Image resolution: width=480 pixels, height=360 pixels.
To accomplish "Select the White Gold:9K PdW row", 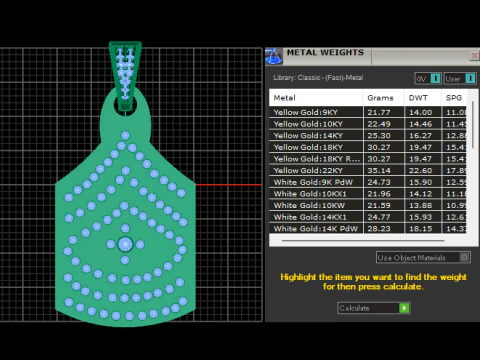I will coord(368,182).
